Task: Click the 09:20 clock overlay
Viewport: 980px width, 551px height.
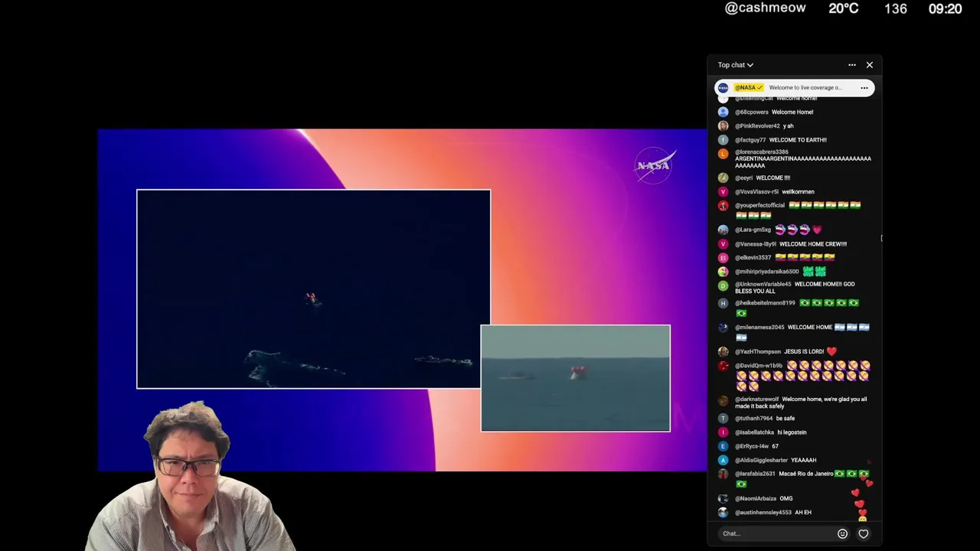Action: coord(945,9)
